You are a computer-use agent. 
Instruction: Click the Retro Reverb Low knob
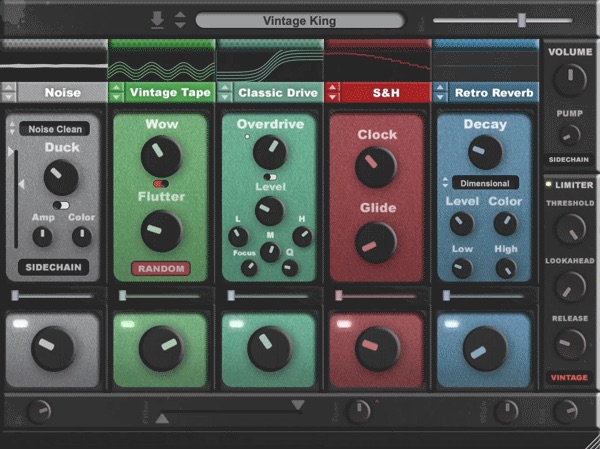click(462, 268)
